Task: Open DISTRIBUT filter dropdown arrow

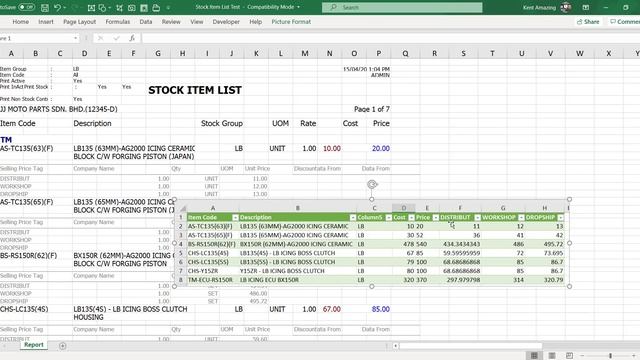Action: pyautogui.click(x=477, y=218)
